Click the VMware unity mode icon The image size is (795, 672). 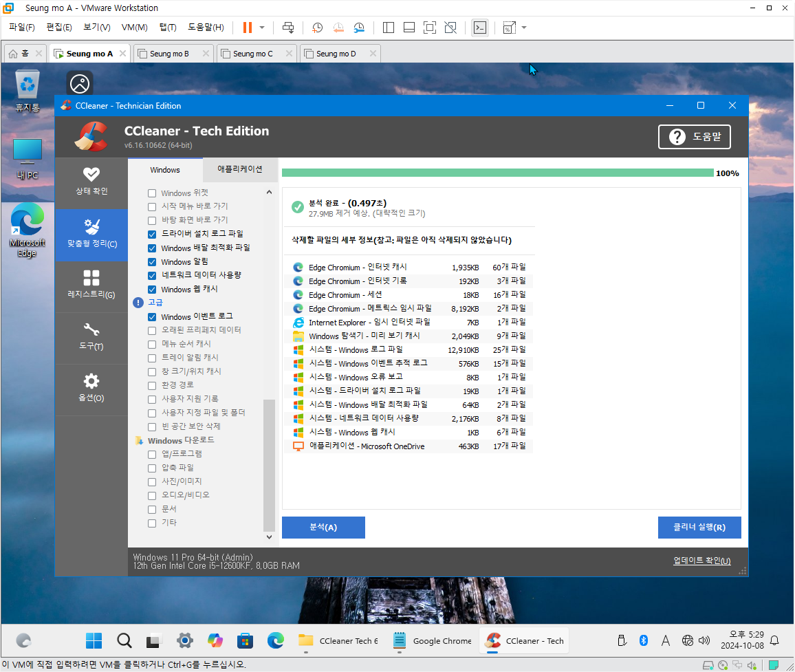tap(450, 28)
